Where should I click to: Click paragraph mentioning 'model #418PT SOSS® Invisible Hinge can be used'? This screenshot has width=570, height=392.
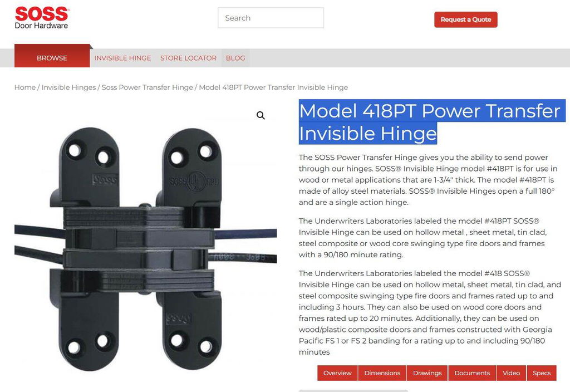click(x=423, y=238)
